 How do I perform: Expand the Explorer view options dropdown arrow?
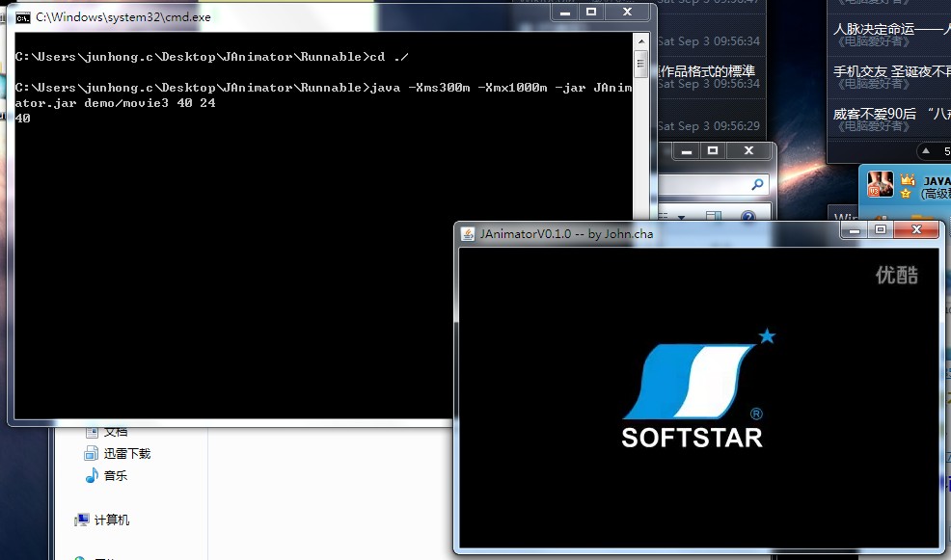[680, 218]
